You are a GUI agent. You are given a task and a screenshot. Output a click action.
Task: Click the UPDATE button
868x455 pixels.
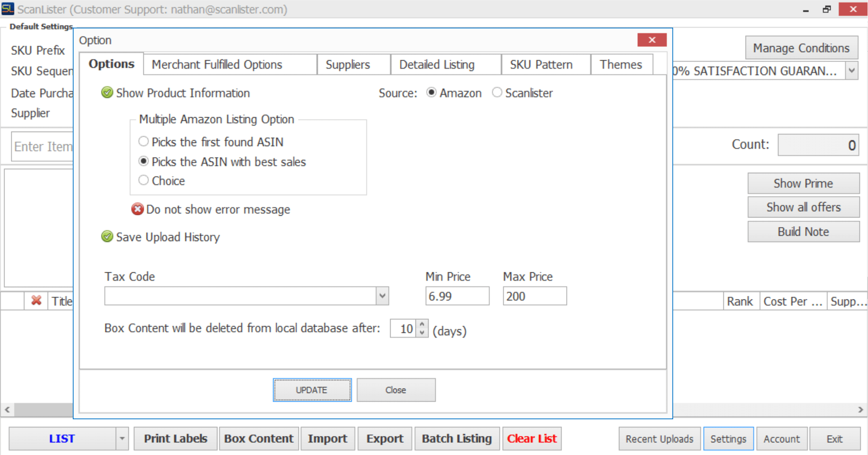[x=312, y=390]
